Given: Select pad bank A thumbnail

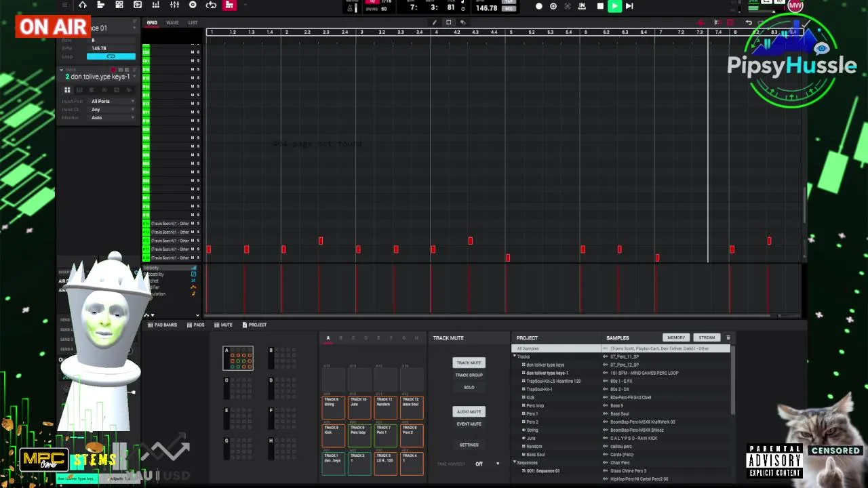Looking at the screenshot, I should (x=238, y=359).
